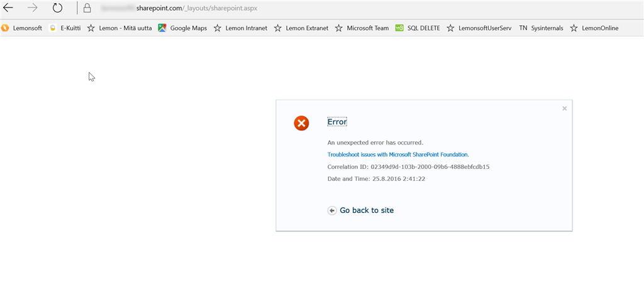Click 'An unexpected error has occurred' text
644x292 pixels.
(x=375, y=143)
